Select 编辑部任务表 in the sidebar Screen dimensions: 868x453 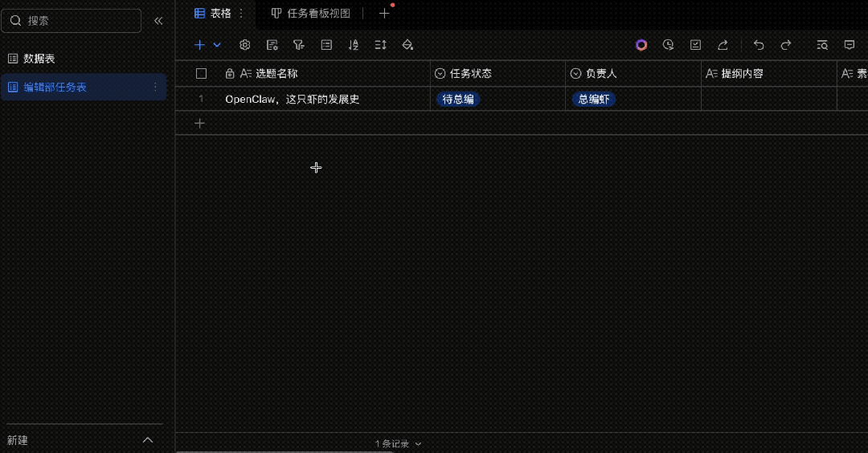coord(55,88)
